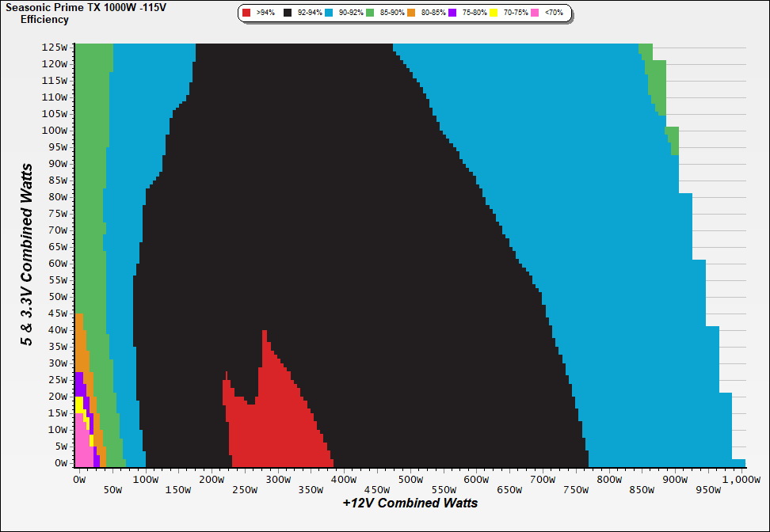Image resolution: width=770 pixels, height=532 pixels.
Task: Click the "5 & 3.3V Combined Watts" y-axis title
Action: click(27, 255)
